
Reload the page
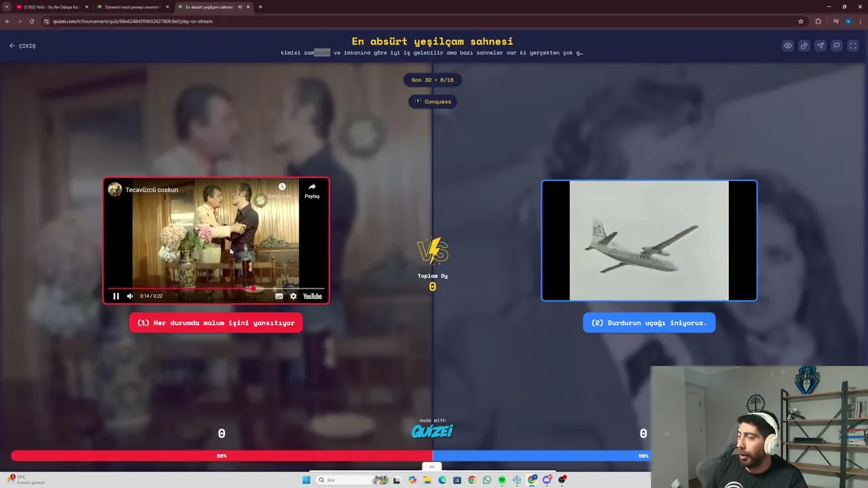(32, 21)
